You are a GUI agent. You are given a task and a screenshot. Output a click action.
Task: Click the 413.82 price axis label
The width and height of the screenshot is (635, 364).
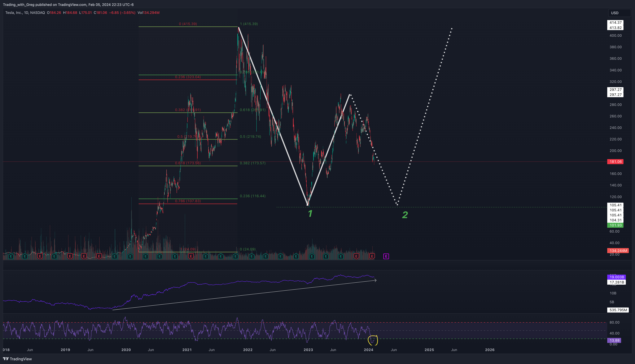pyautogui.click(x=615, y=28)
